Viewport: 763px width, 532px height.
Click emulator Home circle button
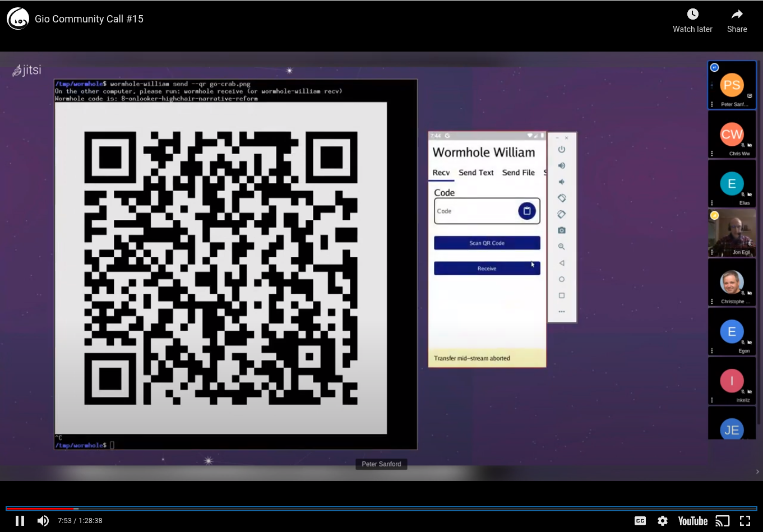pyautogui.click(x=562, y=279)
